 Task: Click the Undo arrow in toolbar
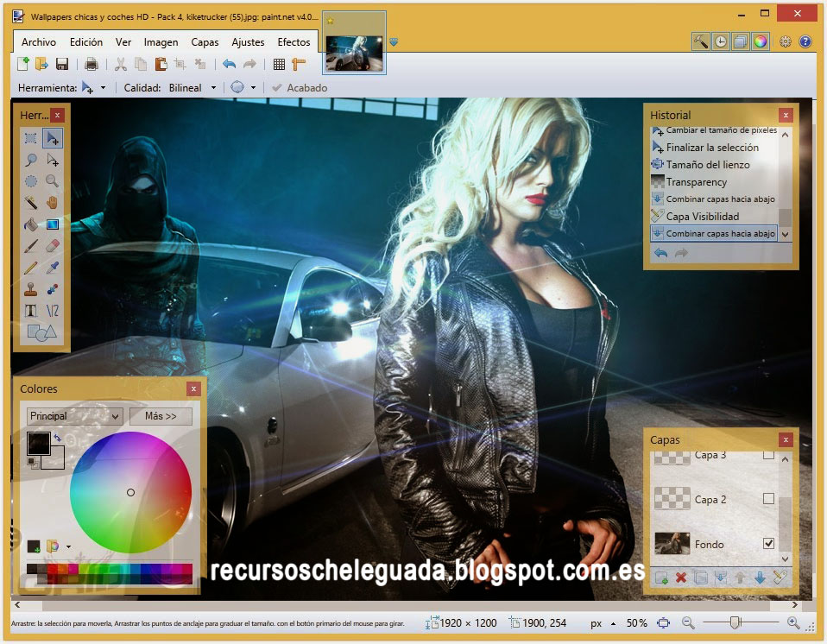coord(229,65)
